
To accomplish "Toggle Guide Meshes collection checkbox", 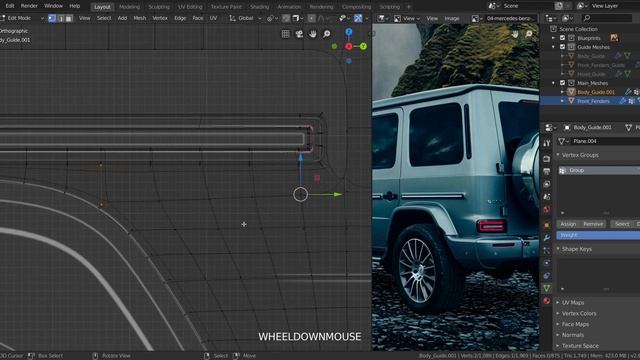I will click(562, 47).
